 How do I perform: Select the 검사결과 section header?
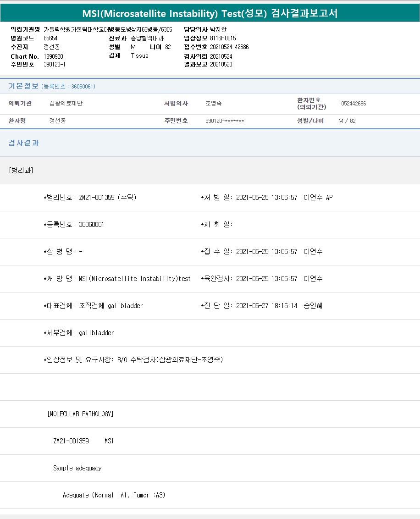[23, 143]
